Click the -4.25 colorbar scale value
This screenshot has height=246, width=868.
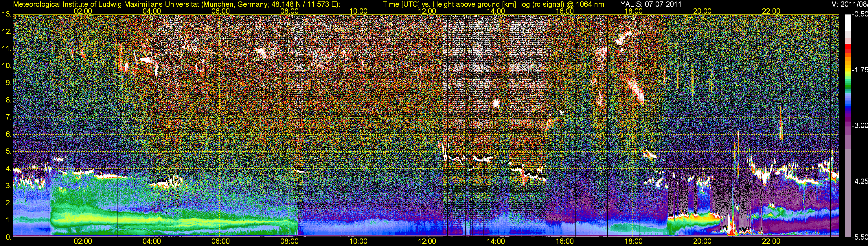(x=860, y=181)
